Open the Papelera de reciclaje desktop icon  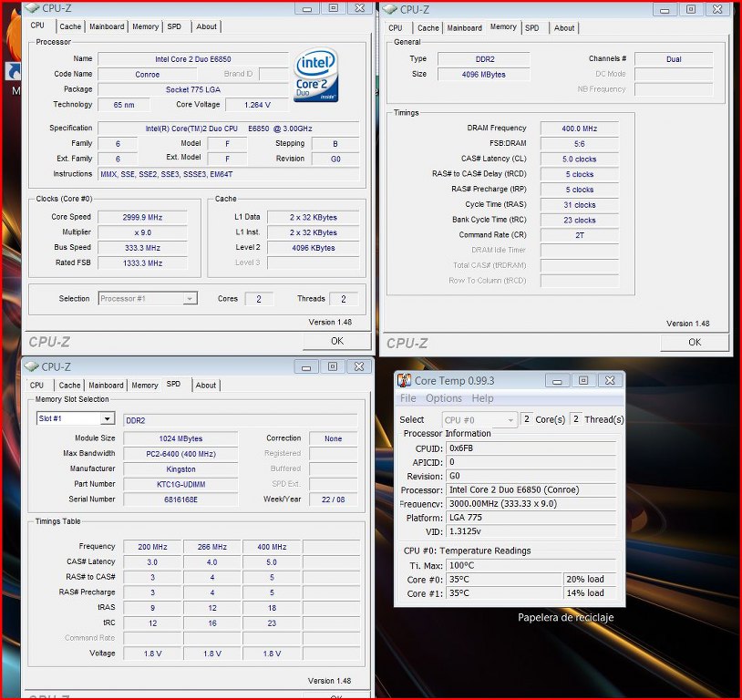pos(565,617)
